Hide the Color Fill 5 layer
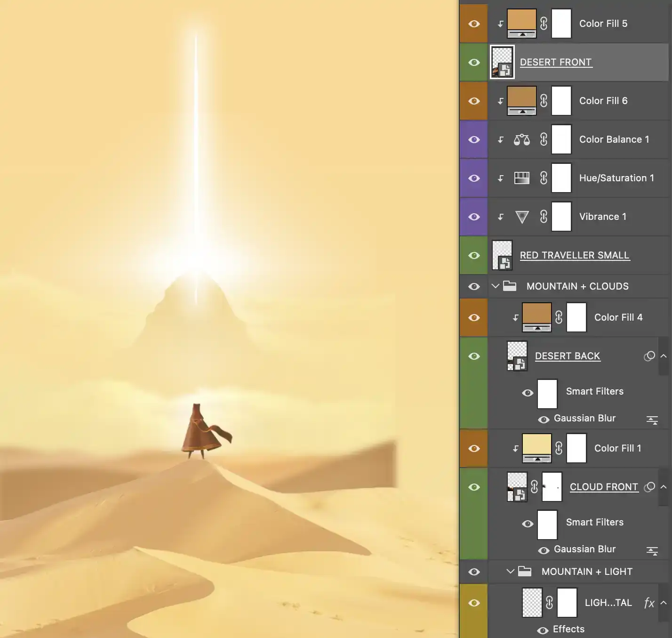 473,23
